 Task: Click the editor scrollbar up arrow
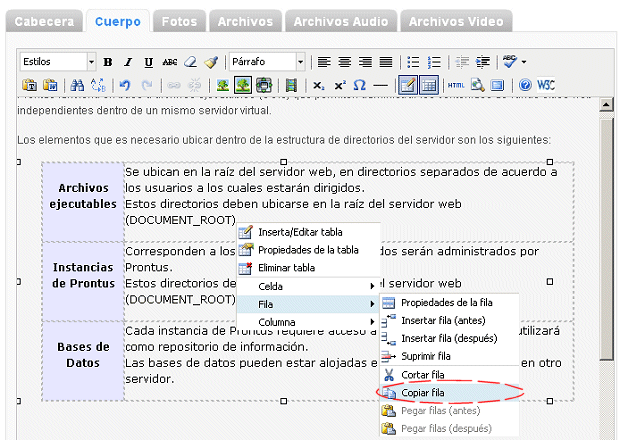coord(606,105)
